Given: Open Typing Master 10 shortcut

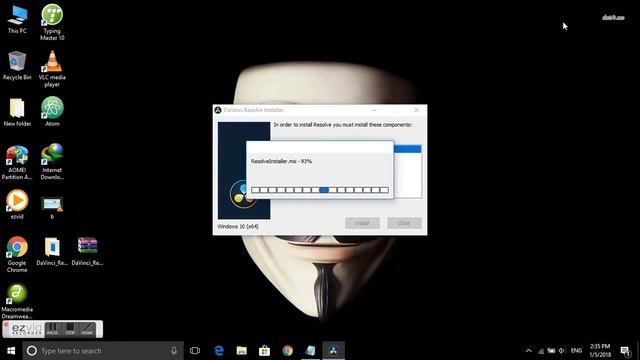Looking at the screenshot, I should [x=52, y=22].
